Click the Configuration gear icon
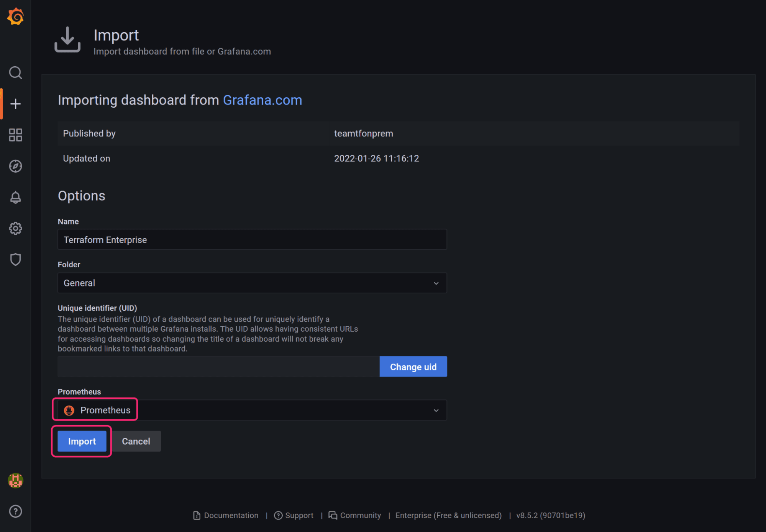 15,228
